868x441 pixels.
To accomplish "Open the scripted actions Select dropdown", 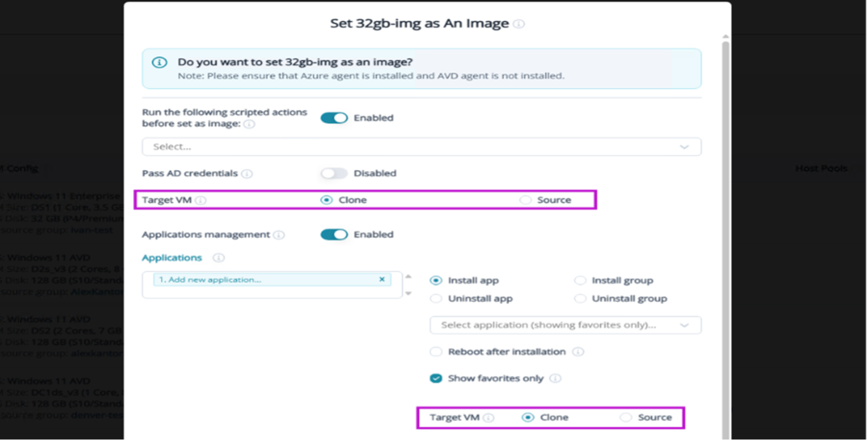I will pyautogui.click(x=421, y=147).
